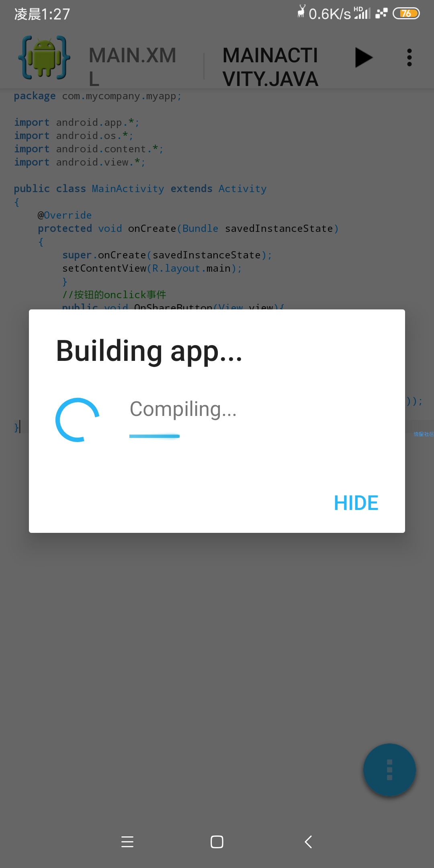
Task: Tap the blue floating action button
Action: (389, 770)
